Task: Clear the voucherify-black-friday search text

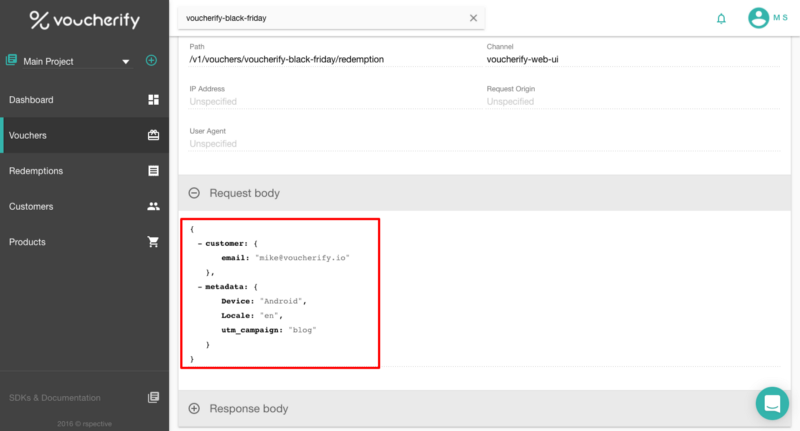Action: 473,18
